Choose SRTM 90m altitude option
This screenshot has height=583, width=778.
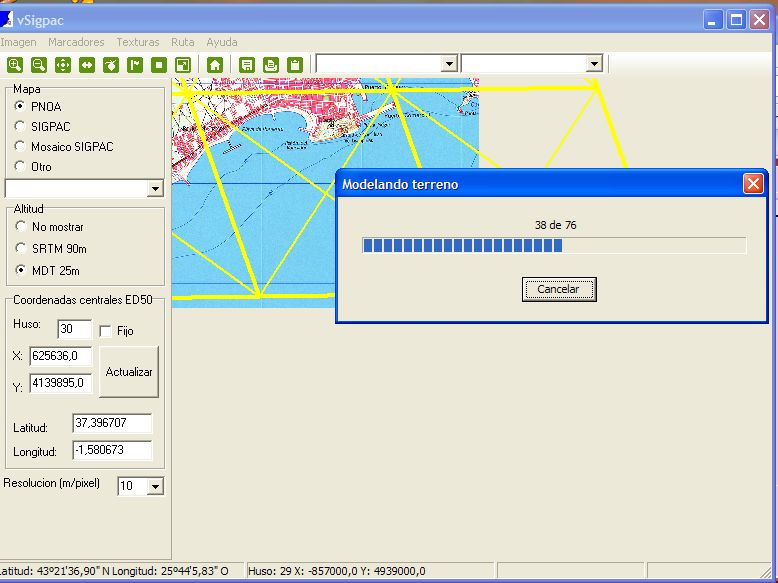20,248
